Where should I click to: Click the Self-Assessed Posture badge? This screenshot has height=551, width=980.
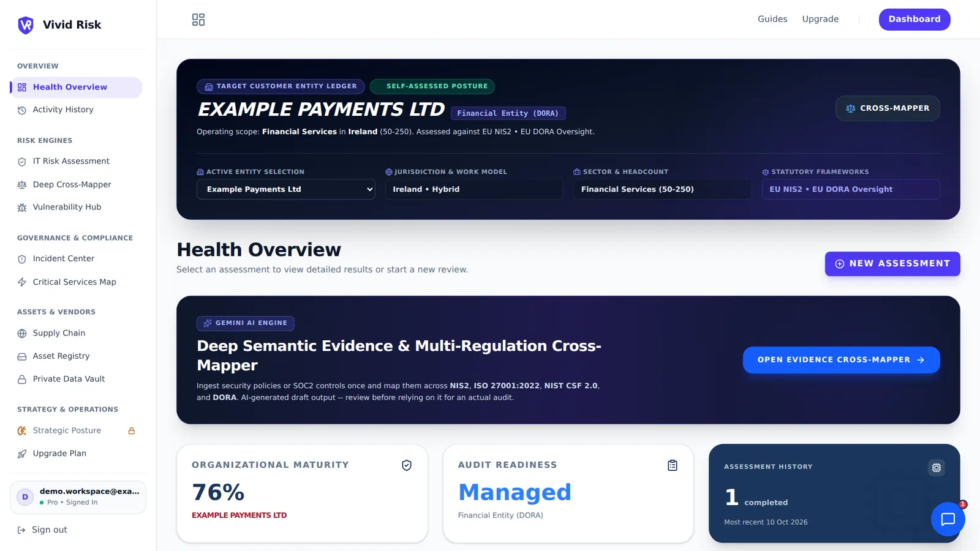[432, 87]
